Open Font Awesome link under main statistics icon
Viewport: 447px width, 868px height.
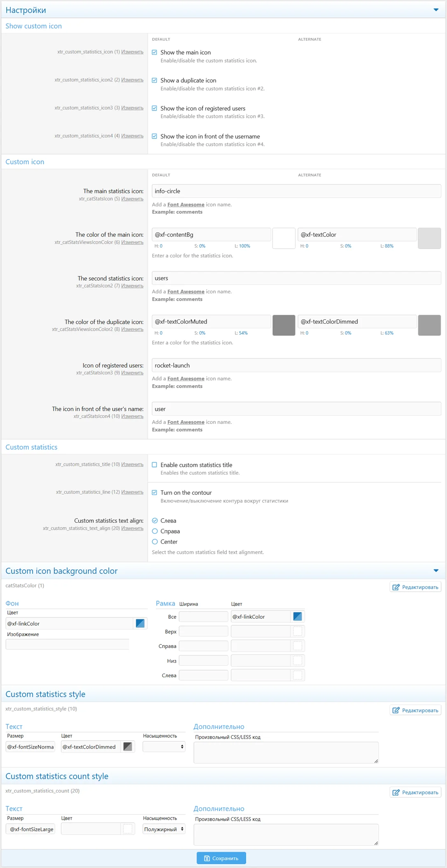tap(186, 205)
